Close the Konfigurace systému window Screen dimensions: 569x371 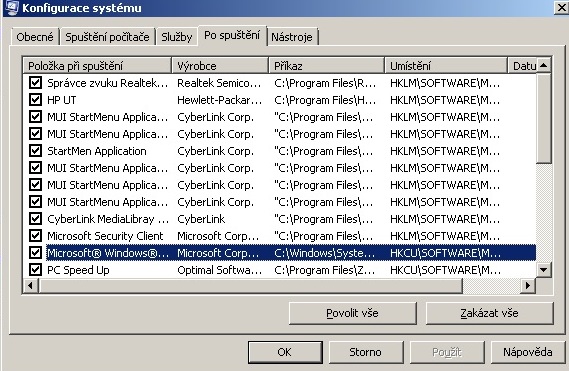tap(561, 8)
